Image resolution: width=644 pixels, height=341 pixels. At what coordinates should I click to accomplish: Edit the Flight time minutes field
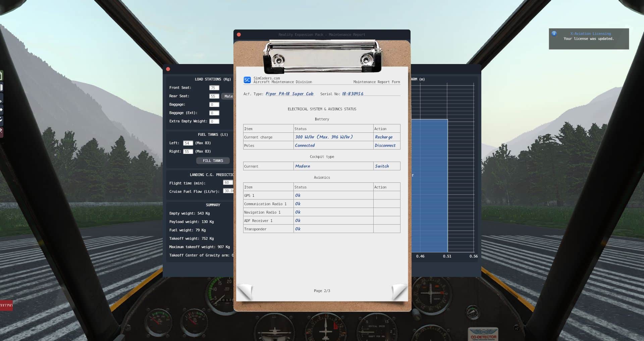(228, 183)
